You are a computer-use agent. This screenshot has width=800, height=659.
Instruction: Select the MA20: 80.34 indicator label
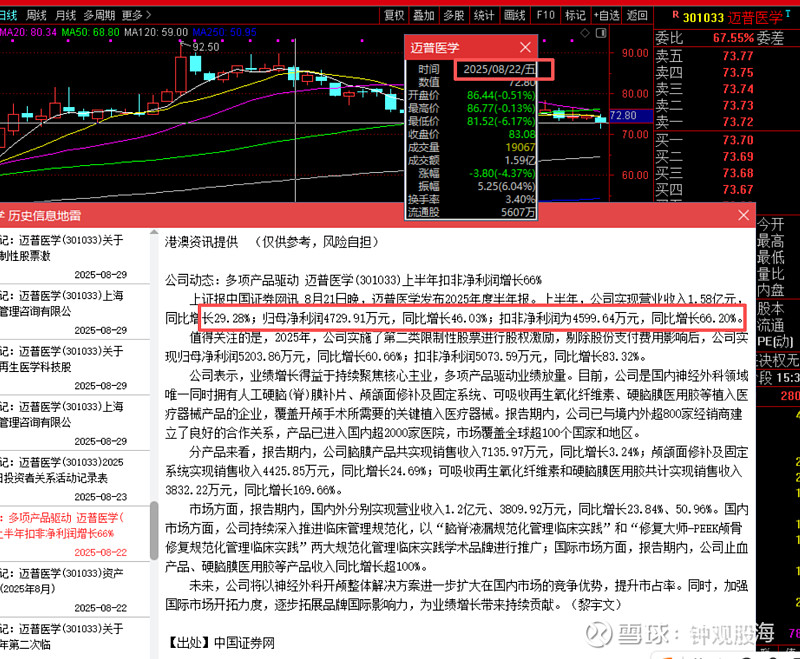click(29, 32)
